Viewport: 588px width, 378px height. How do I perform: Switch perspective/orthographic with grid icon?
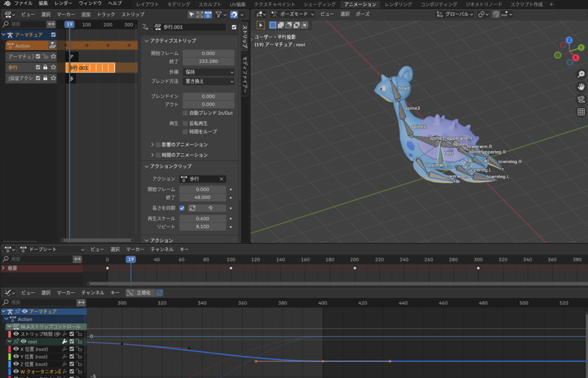pyautogui.click(x=581, y=112)
